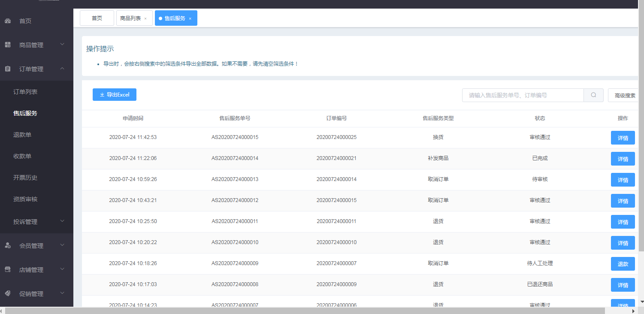Screen dimensions: 644x314
Task: Click the 促销管理 tag icon
Action: click(x=8, y=294)
